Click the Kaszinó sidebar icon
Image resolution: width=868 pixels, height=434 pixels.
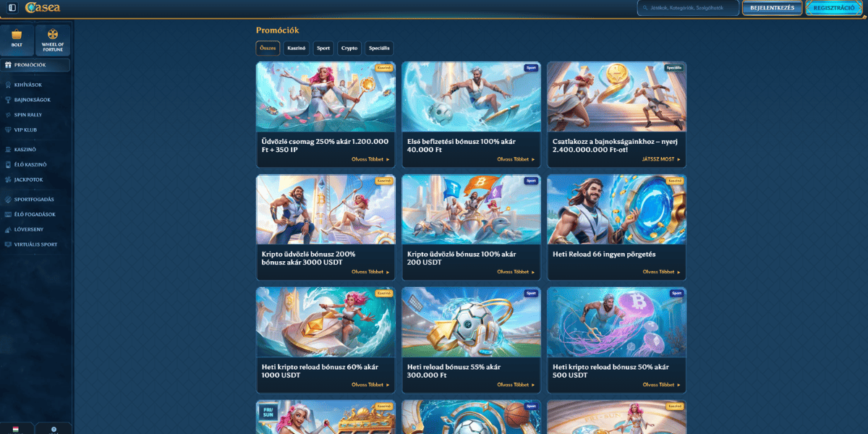(x=8, y=149)
